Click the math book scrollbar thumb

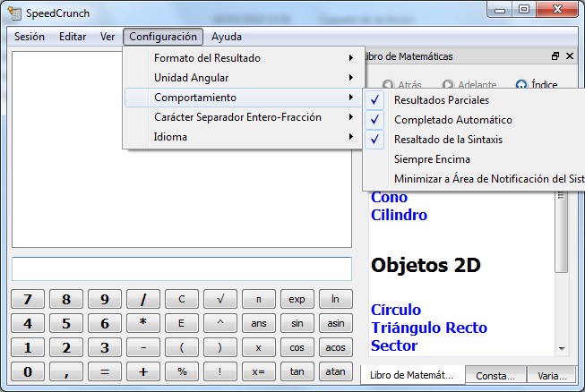coord(561,231)
